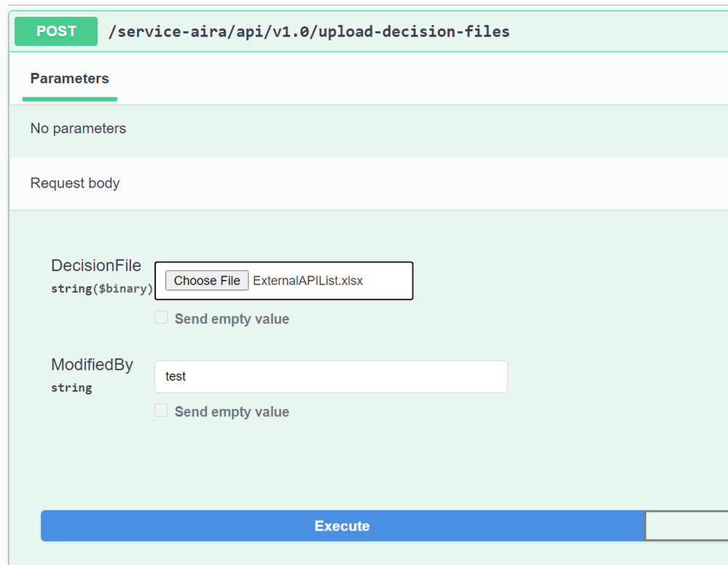This screenshot has height=565, width=728.
Task: Focus the ModifiedBy text input field
Action: click(330, 377)
